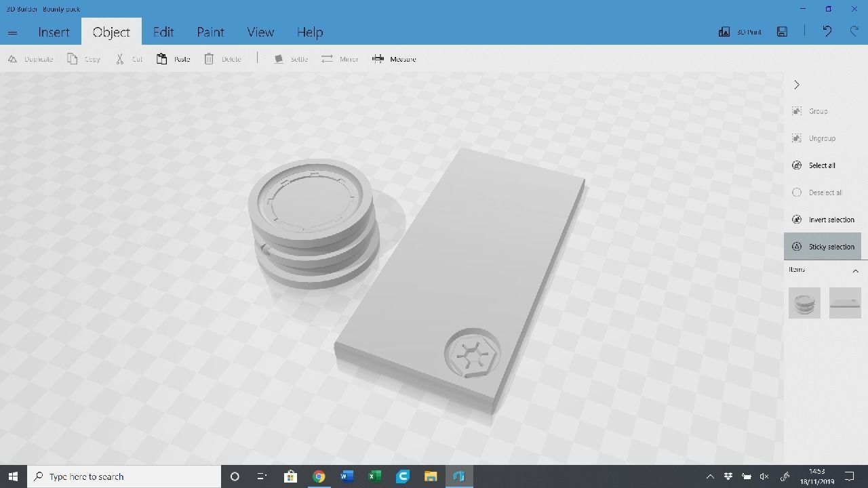Open Microsoft Store from the taskbar
The image size is (868, 488).
point(290,476)
